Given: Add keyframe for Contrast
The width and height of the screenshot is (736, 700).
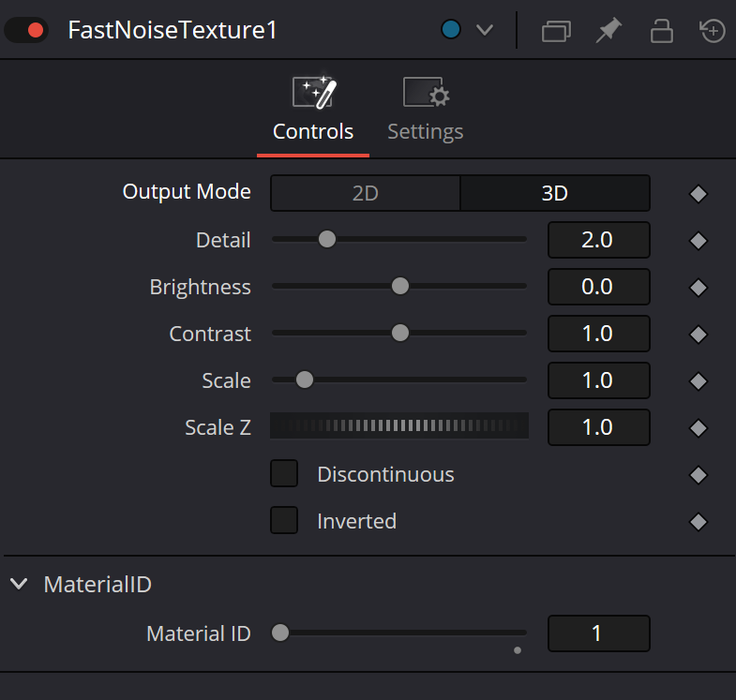Looking at the screenshot, I should 698,335.
